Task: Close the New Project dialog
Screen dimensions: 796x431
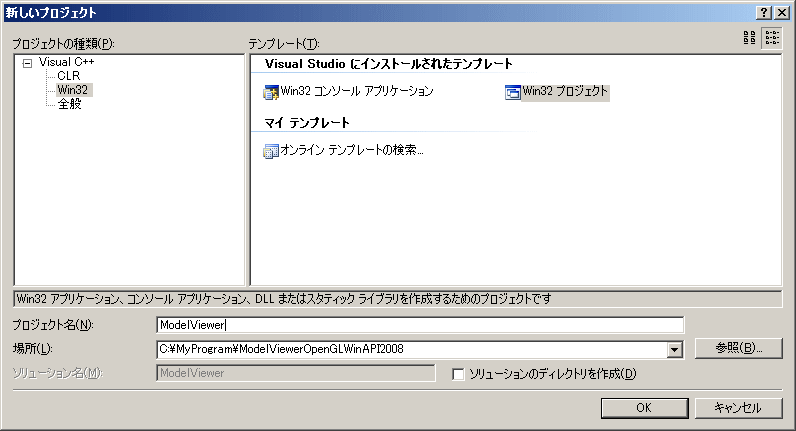Action: (x=782, y=13)
